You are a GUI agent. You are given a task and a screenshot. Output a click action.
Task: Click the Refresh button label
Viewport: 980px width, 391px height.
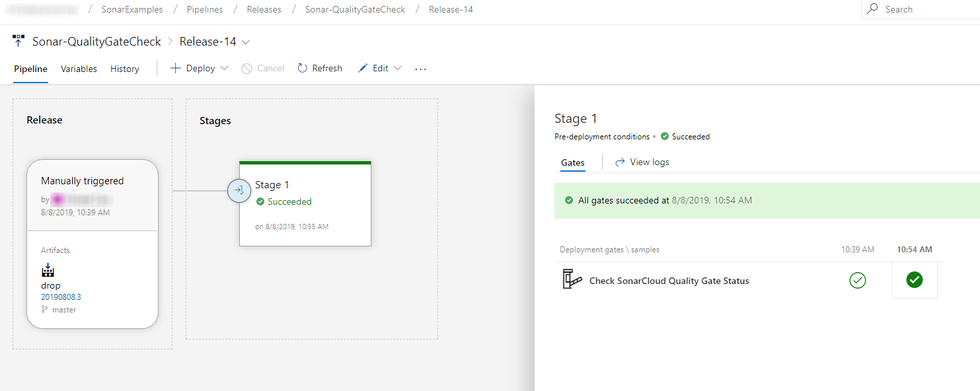click(327, 69)
